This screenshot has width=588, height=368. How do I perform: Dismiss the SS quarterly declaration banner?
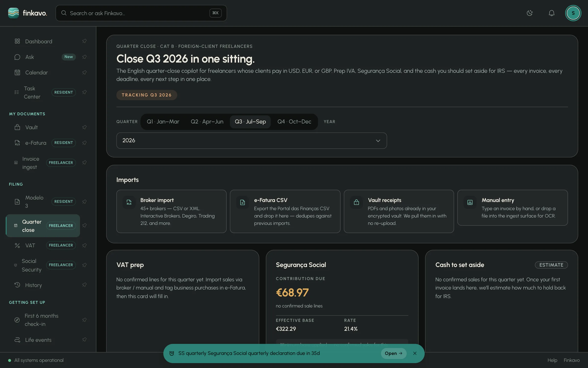point(415,353)
